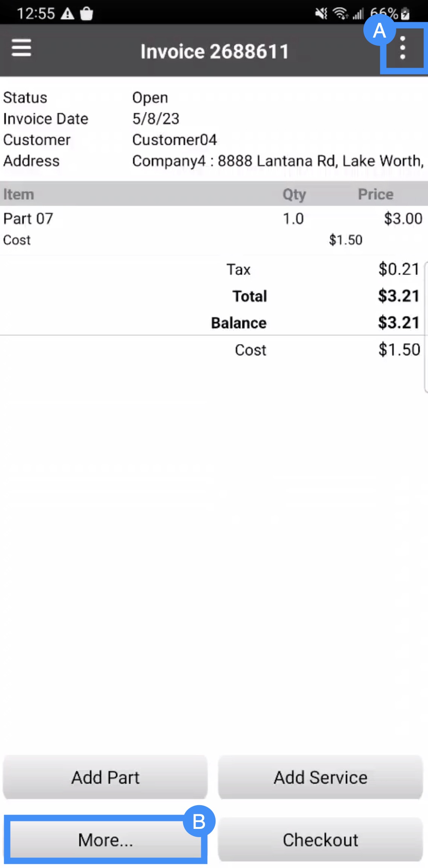Viewport: 428px width, 868px height.
Task: Tap the Balance $3.21 amount
Action: point(399,323)
